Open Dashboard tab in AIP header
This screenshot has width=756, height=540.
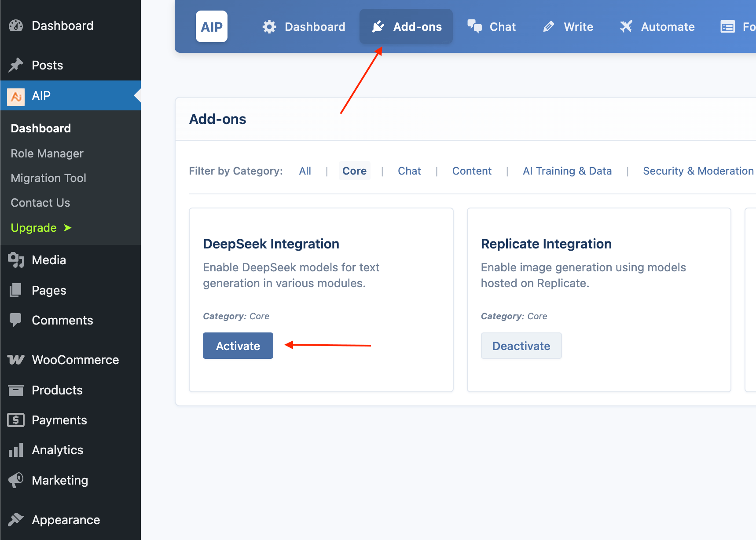[x=304, y=27]
